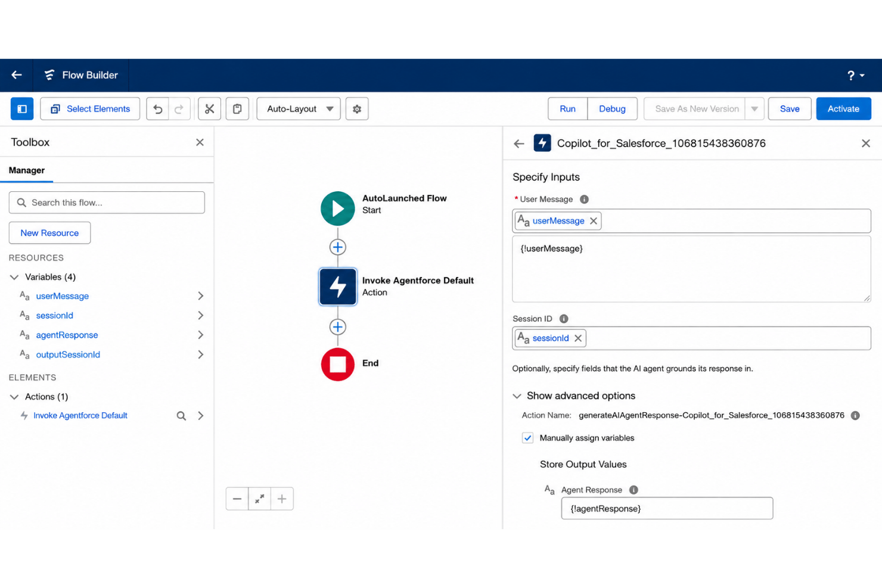Click the Agent Response output field
Image resolution: width=882 pixels, height=588 pixels.
click(667, 509)
